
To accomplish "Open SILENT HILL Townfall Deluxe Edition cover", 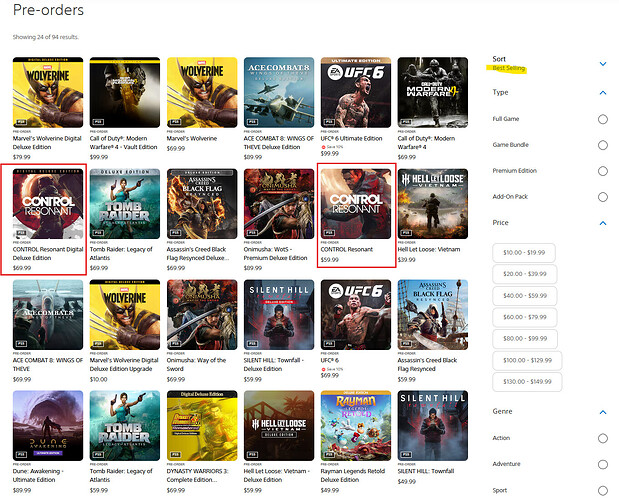I will (279, 315).
